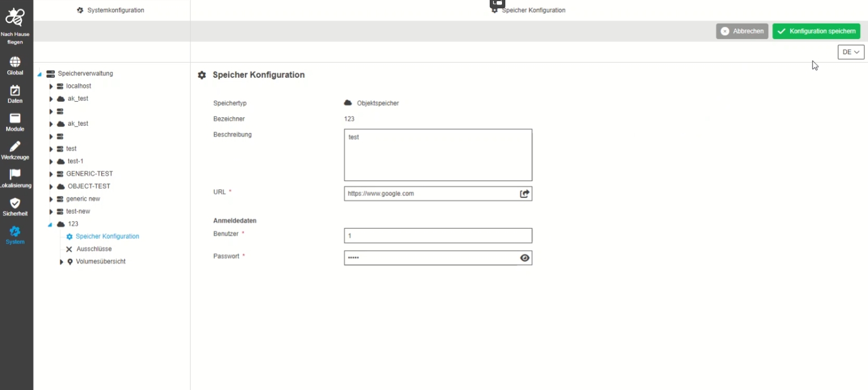This screenshot has height=390, width=868.
Task: Click the GENERIC-TEST server icon
Action: click(60, 174)
